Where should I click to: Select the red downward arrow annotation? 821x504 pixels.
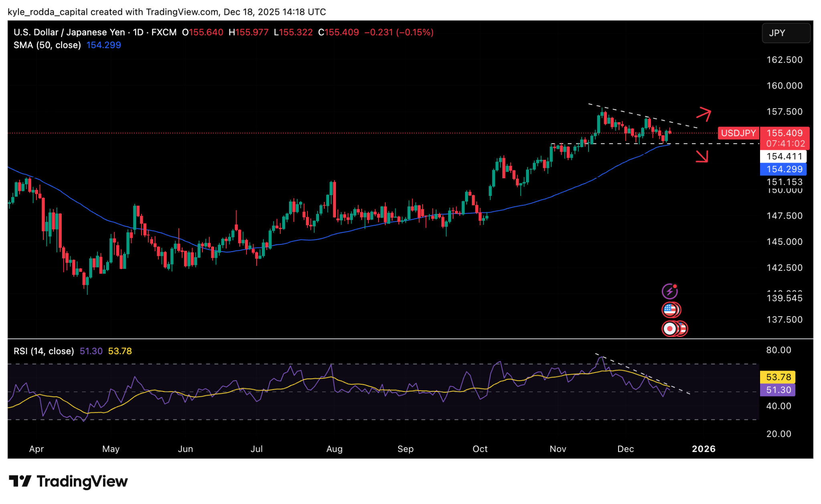coord(702,157)
